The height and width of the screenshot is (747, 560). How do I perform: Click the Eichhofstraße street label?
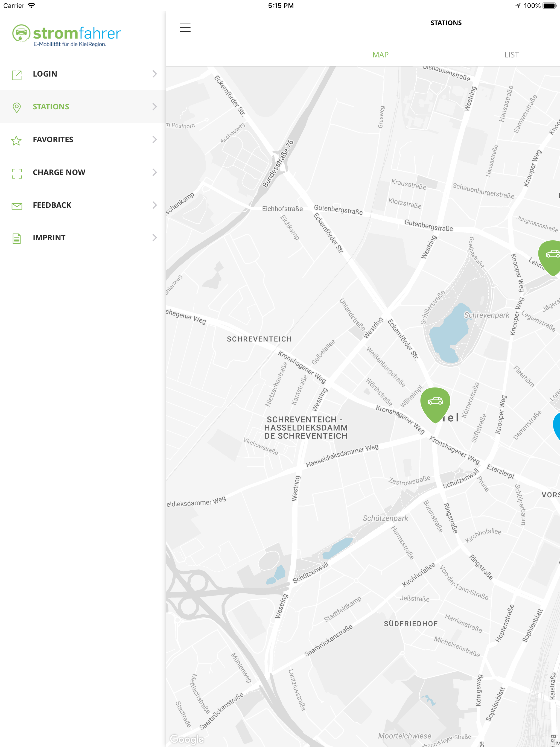pyautogui.click(x=282, y=209)
